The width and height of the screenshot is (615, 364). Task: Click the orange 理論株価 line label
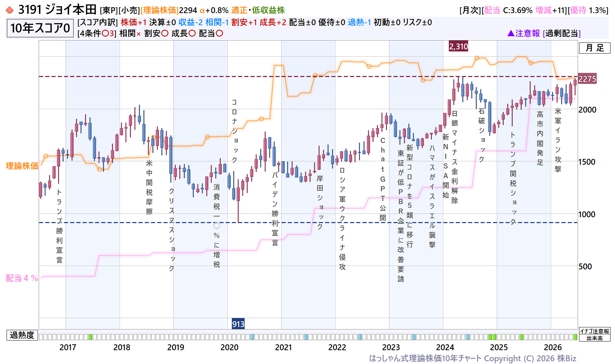click(22, 166)
